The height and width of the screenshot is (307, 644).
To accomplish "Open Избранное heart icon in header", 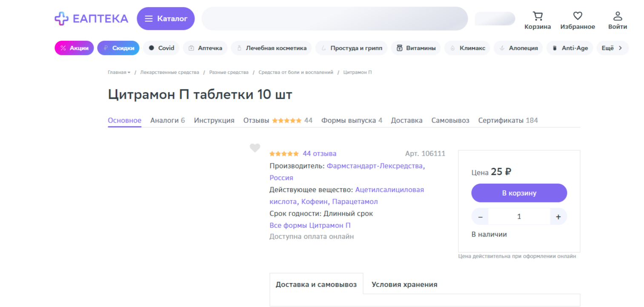I will click(578, 20).
